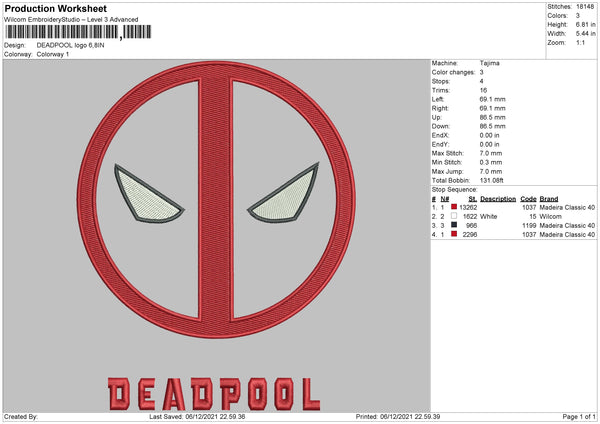600x424 pixels.
Task: Click the Deadpool circle logo preview
Action: click(x=216, y=199)
